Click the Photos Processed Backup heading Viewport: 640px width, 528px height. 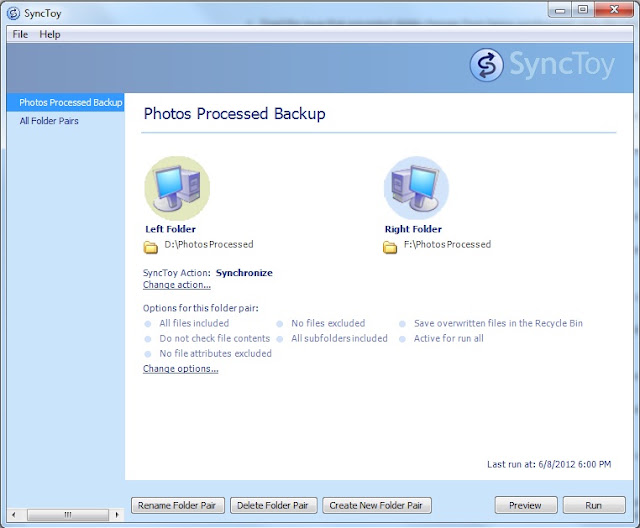click(x=235, y=114)
